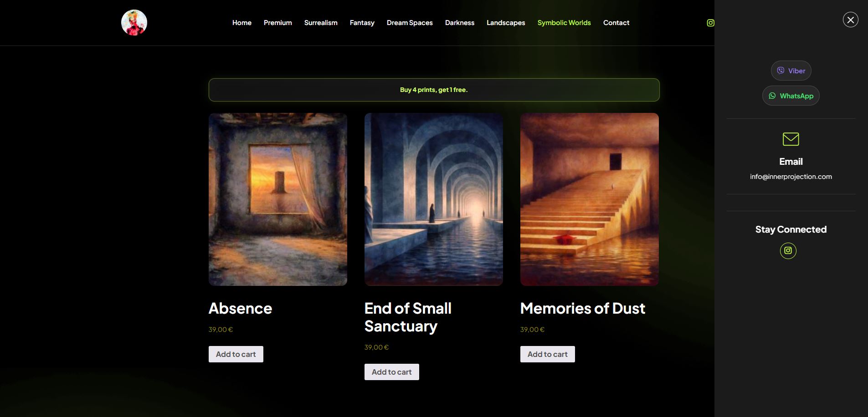Switch to the Darkness category
868x417 pixels.
[x=459, y=23]
